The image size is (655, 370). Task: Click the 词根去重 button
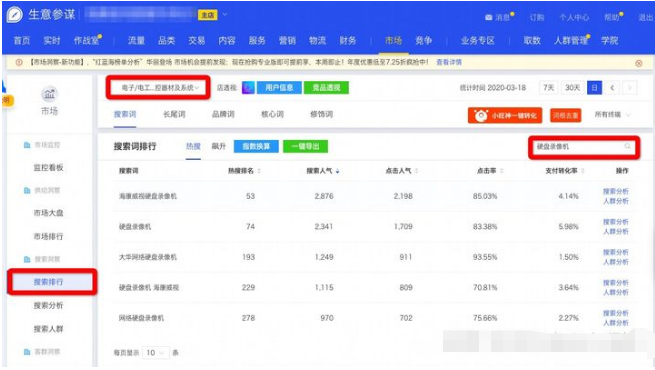(565, 115)
